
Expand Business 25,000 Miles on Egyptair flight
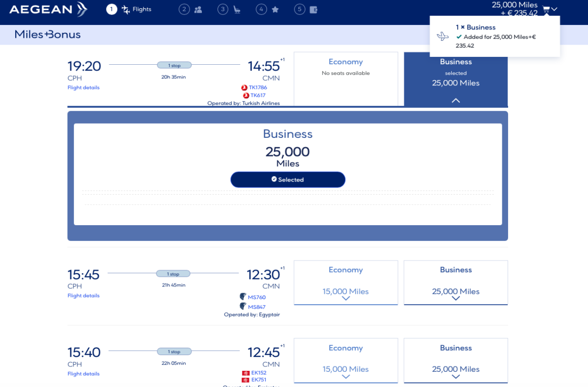(456, 283)
